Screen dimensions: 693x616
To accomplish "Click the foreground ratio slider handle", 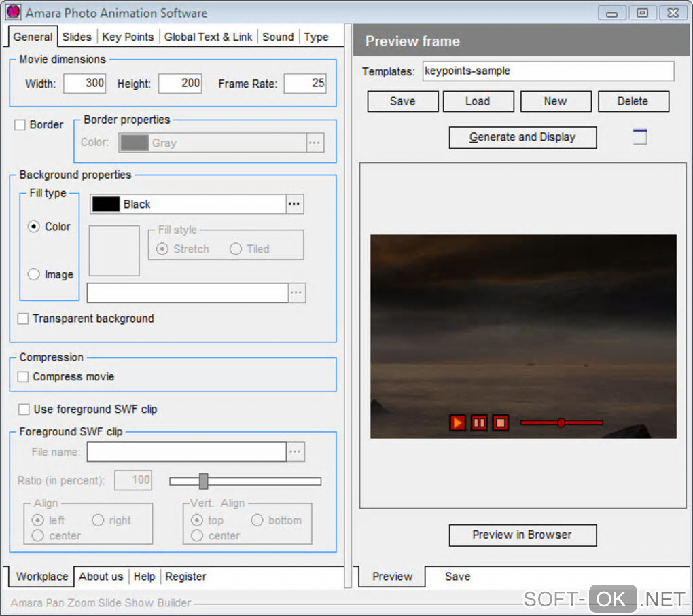I will click(x=203, y=482).
